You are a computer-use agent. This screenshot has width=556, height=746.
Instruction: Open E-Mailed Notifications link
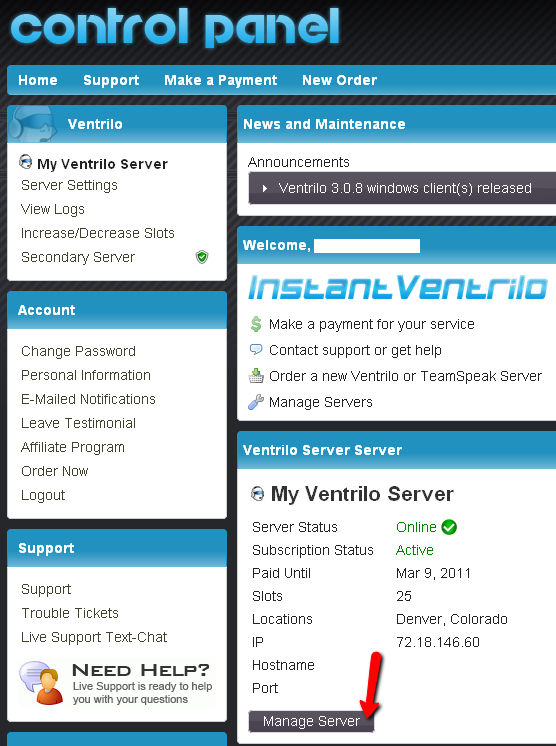pos(88,399)
